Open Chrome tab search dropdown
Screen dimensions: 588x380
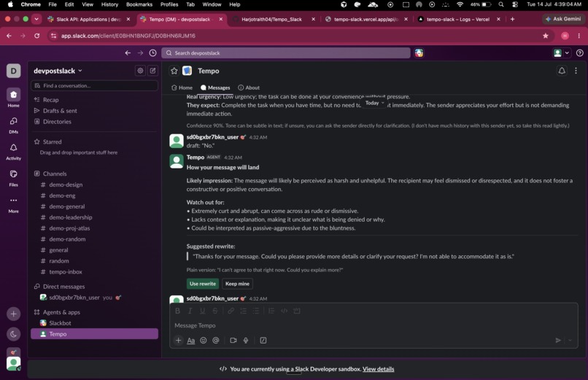(x=36, y=19)
